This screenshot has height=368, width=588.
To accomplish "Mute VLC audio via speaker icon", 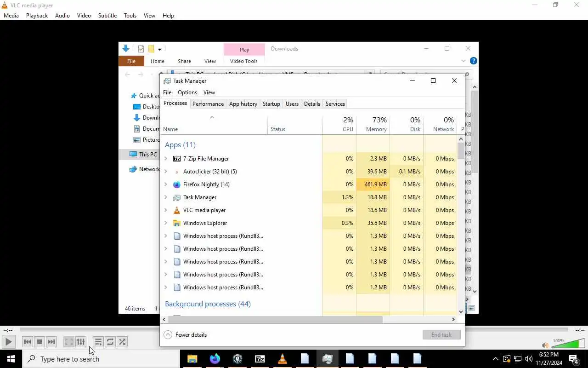I will pyautogui.click(x=545, y=345).
